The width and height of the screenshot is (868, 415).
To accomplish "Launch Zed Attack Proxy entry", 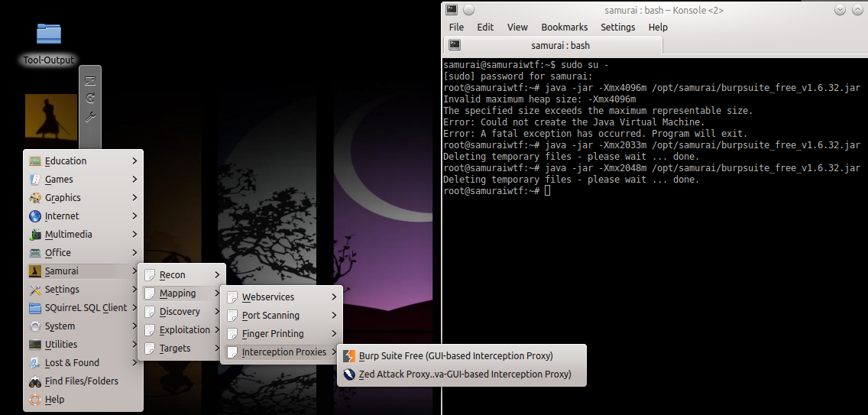I will pyautogui.click(x=462, y=374).
